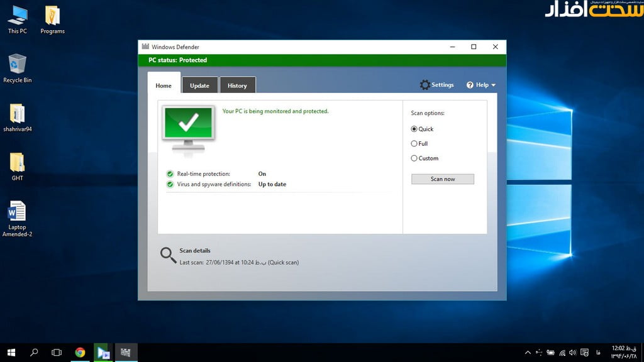Open the Windows Start menu
644x362 pixels.
(11, 353)
